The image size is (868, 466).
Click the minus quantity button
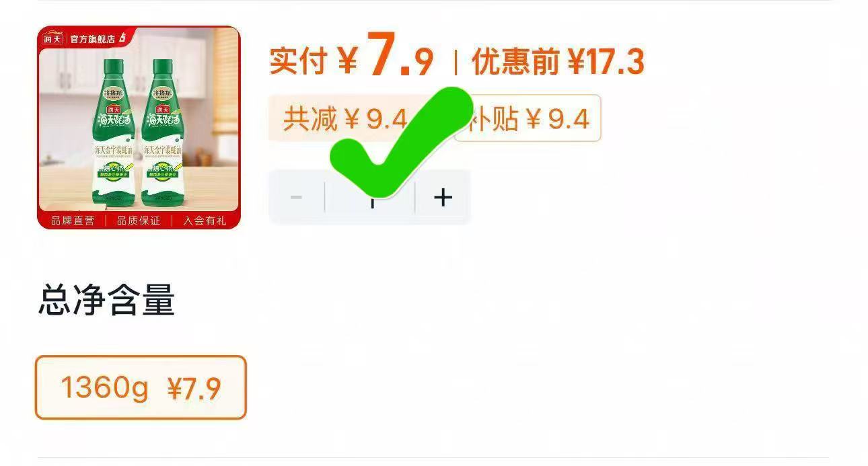tap(296, 197)
